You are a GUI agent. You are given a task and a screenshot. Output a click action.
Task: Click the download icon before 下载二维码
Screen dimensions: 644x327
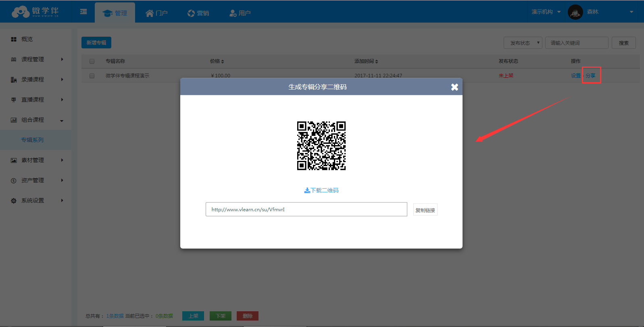(307, 190)
